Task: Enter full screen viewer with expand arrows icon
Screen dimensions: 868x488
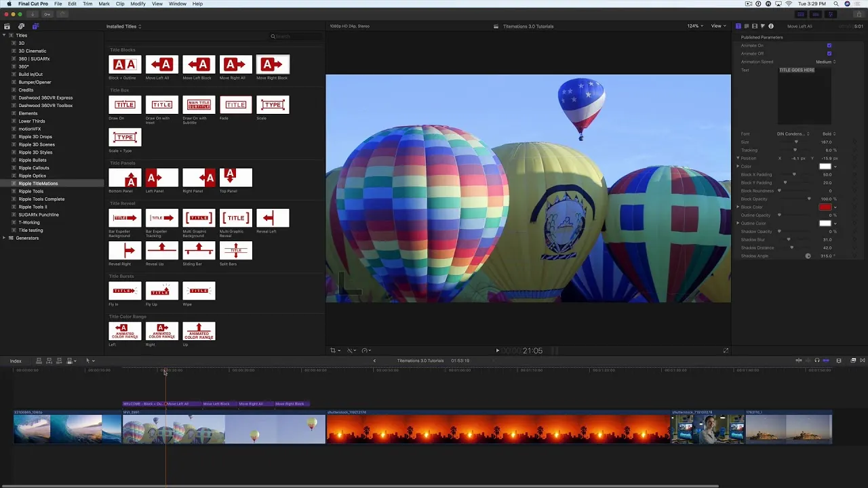Action: tap(726, 350)
